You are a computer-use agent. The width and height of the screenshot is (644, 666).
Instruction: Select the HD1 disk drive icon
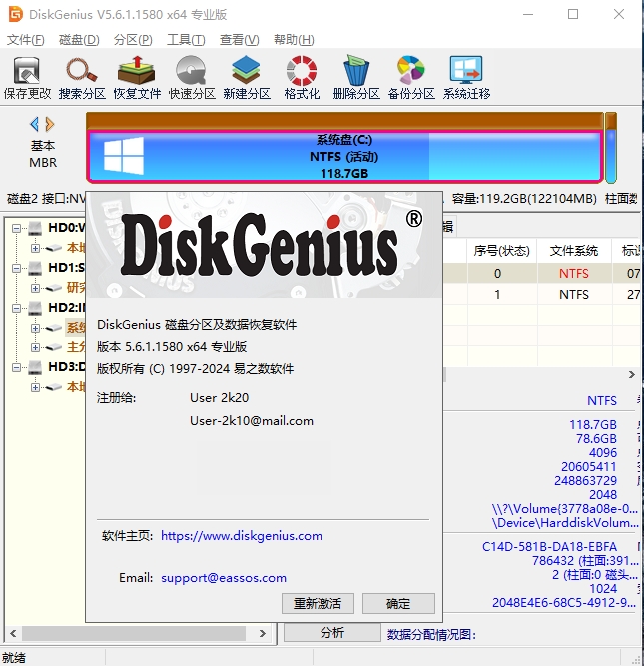pyautogui.click(x=35, y=268)
